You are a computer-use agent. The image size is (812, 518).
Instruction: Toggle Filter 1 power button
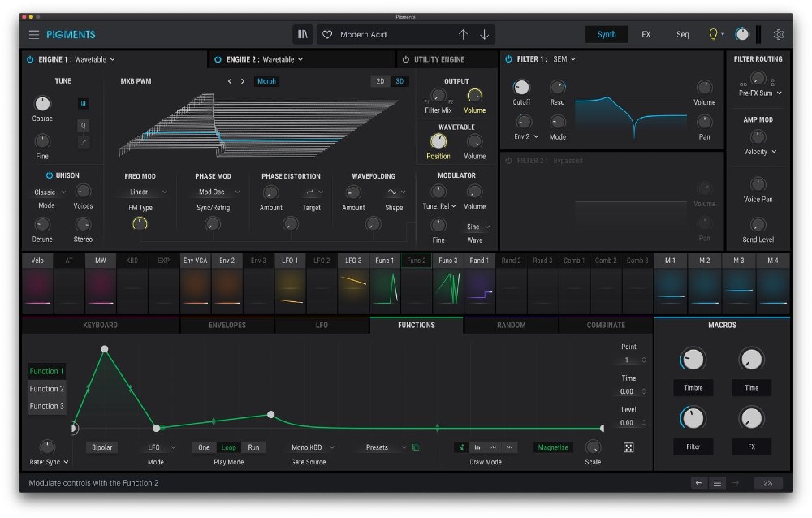tap(508, 59)
